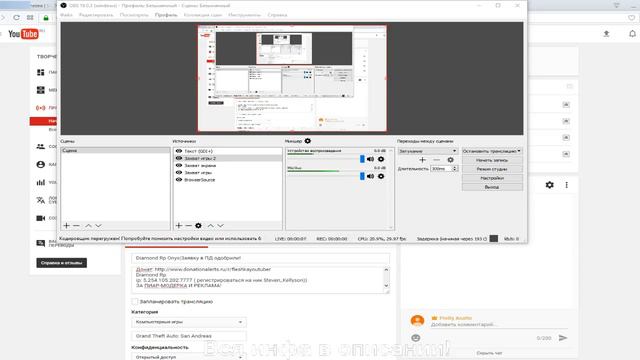
Task: Open YouTube notifications bell
Action: pyautogui.click(x=632, y=34)
